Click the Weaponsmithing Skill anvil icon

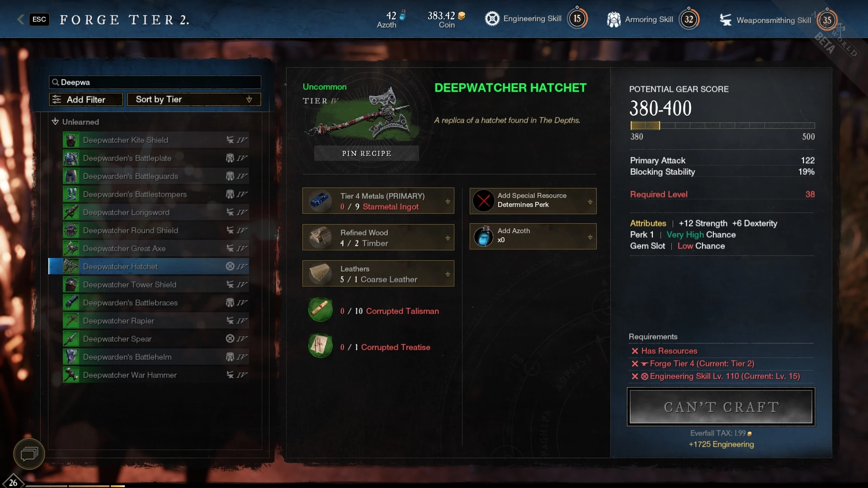tap(726, 20)
